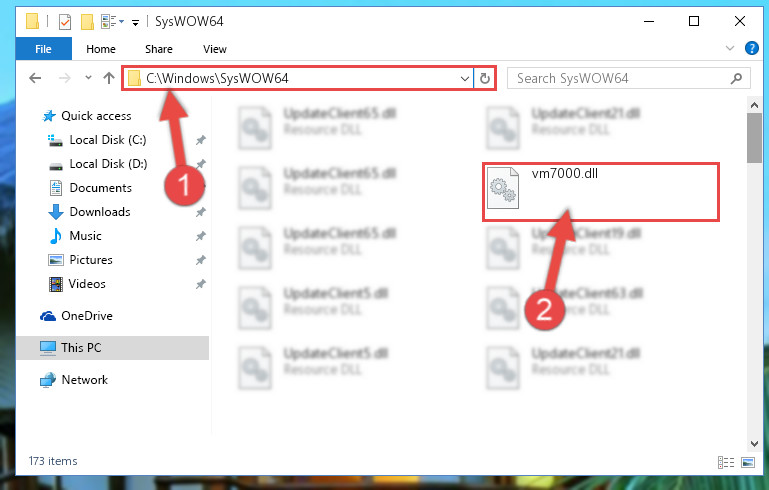Toggle the pin next to Pictures
769x490 pixels.
click(200, 260)
